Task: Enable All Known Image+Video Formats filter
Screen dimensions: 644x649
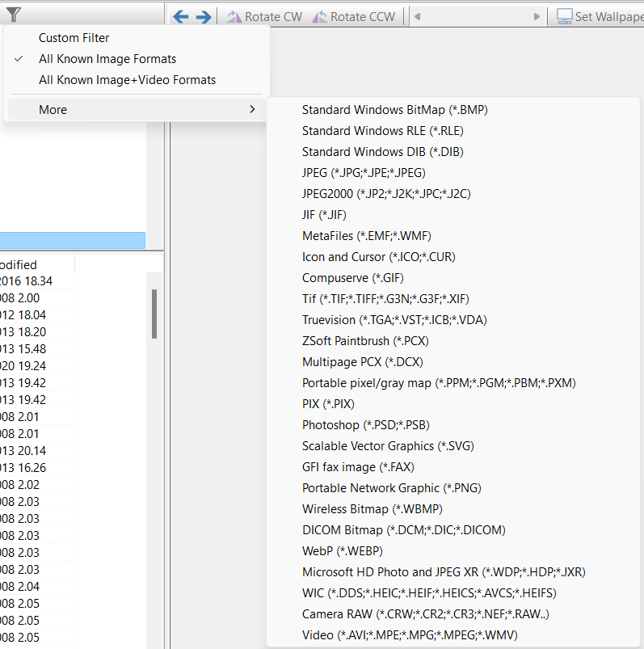Action: pyautogui.click(x=127, y=80)
